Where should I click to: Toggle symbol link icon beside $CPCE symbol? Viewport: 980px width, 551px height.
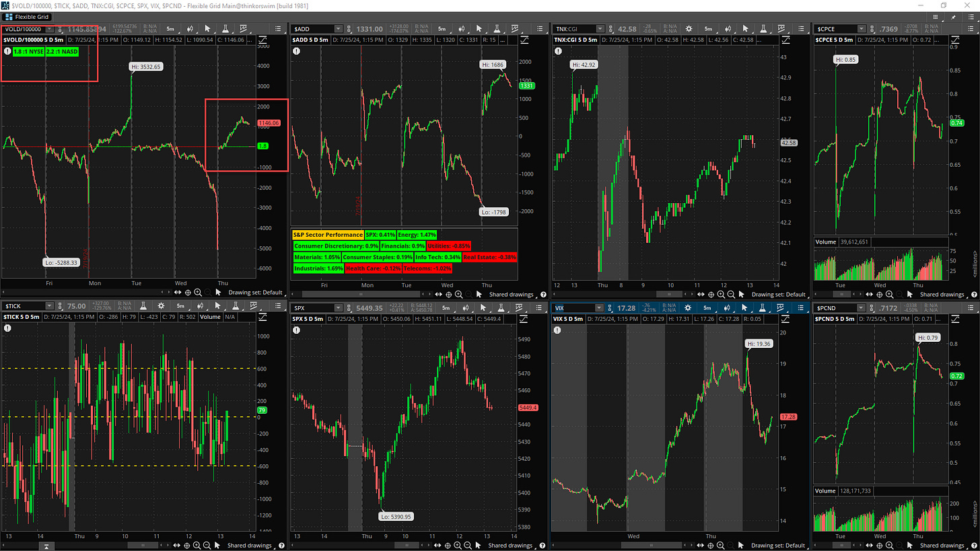(873, 29)
